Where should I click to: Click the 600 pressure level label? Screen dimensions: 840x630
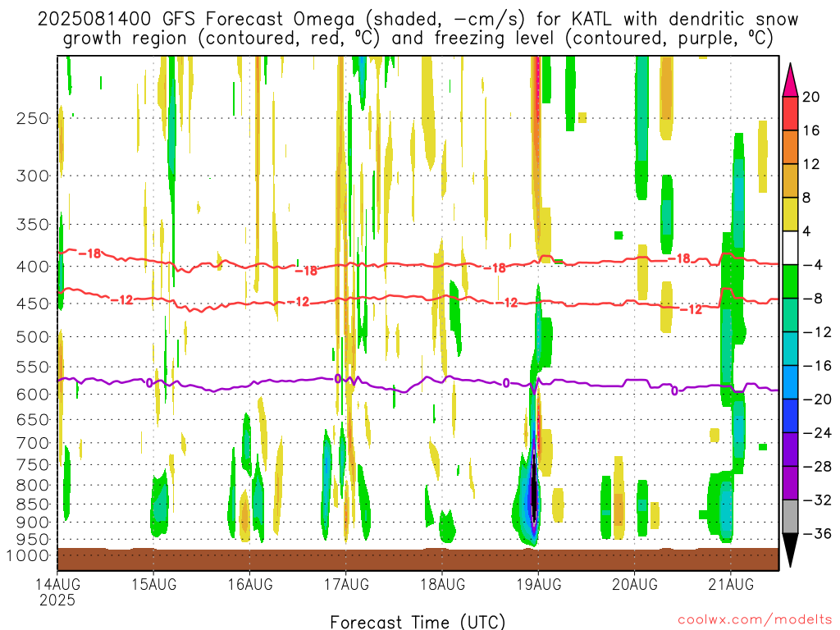point(33,395)
